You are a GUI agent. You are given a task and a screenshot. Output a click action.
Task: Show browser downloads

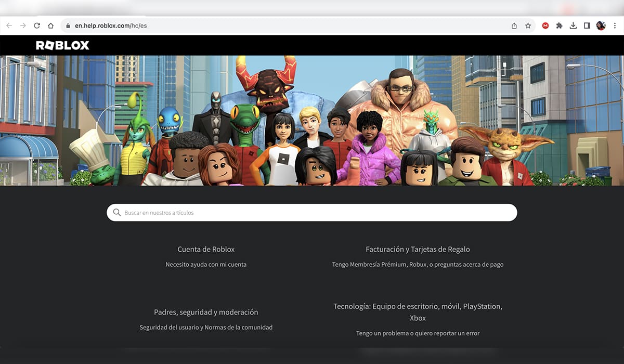(x=573, y=25)
